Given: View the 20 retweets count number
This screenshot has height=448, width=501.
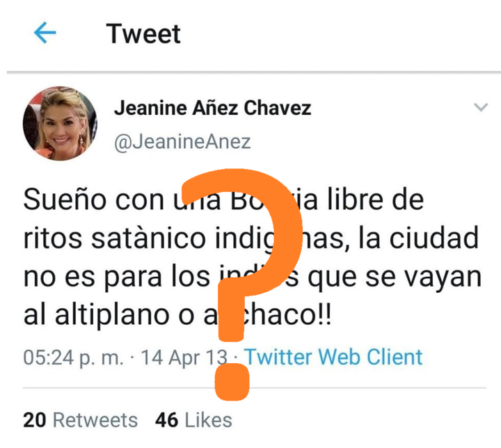Looking at the screenshot, I should (35, 420).
